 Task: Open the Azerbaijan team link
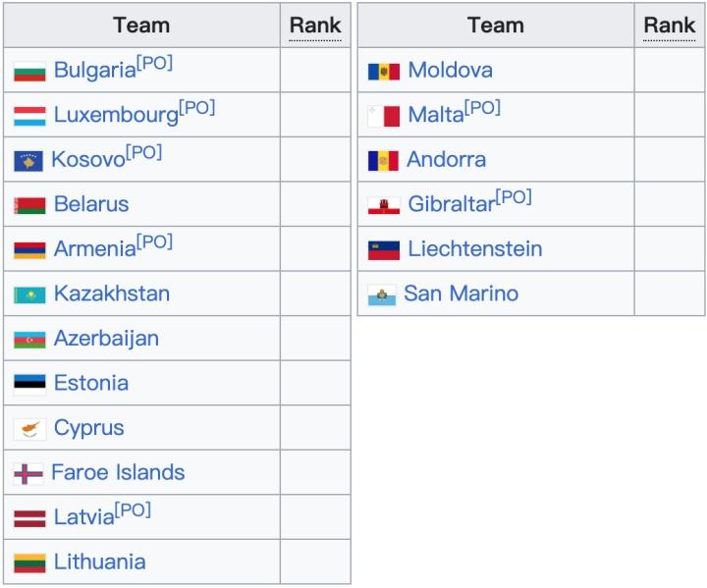(106, 339)
